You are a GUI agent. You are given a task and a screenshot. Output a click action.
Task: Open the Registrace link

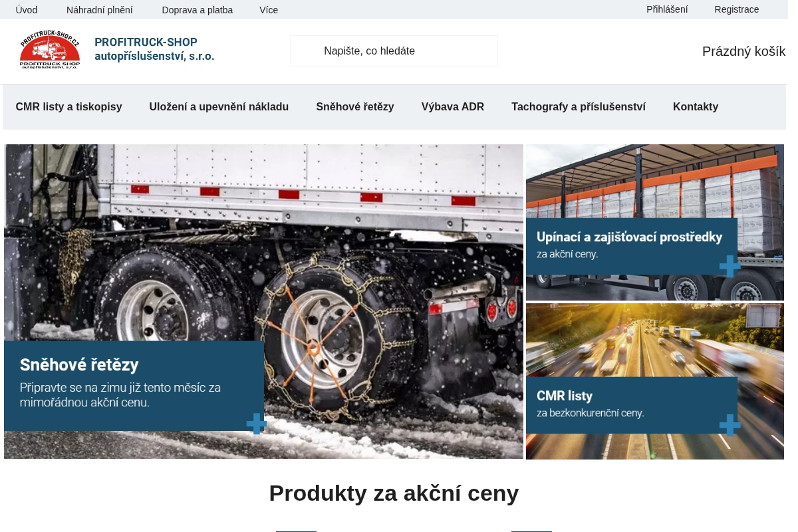[x=737, y=9]
